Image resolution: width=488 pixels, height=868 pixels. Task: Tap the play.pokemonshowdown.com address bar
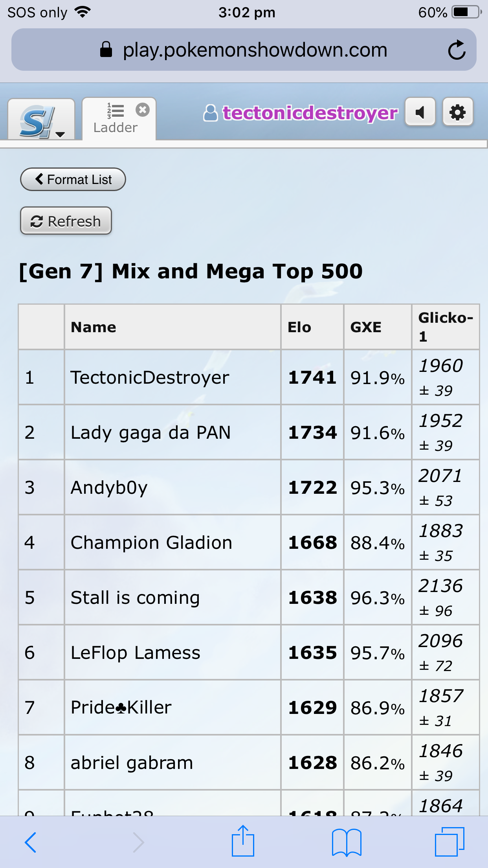coord(244,50)
